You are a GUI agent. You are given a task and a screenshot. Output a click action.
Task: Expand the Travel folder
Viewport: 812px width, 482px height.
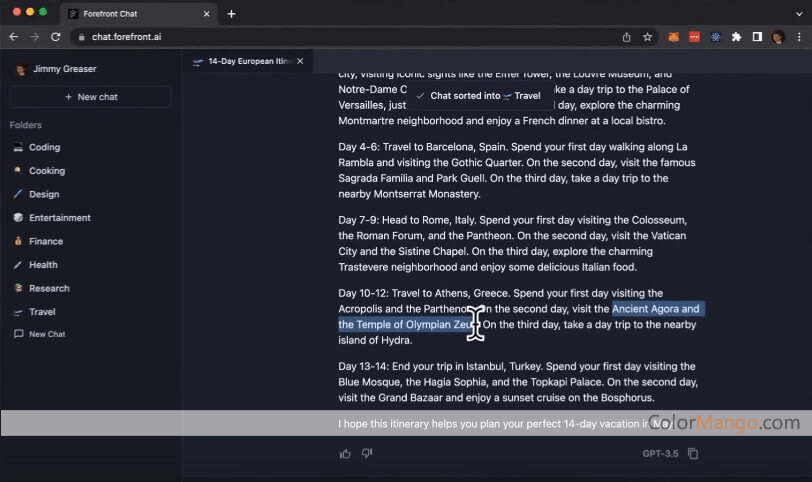(42, 312)
